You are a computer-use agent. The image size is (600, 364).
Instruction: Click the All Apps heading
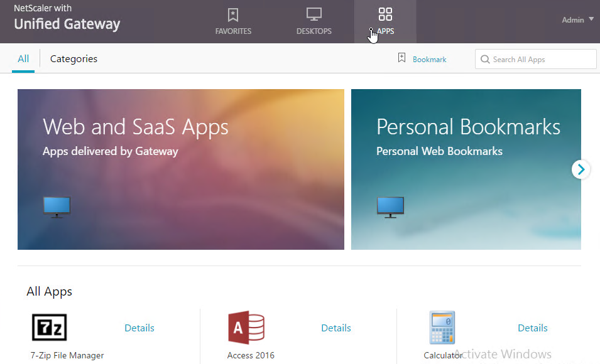(50, 292)
